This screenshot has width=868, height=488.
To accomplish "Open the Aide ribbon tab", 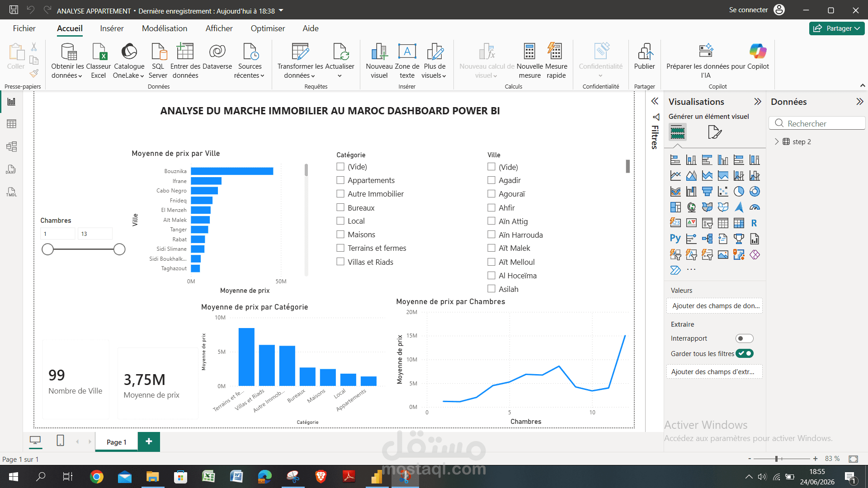I will [311, 28].
